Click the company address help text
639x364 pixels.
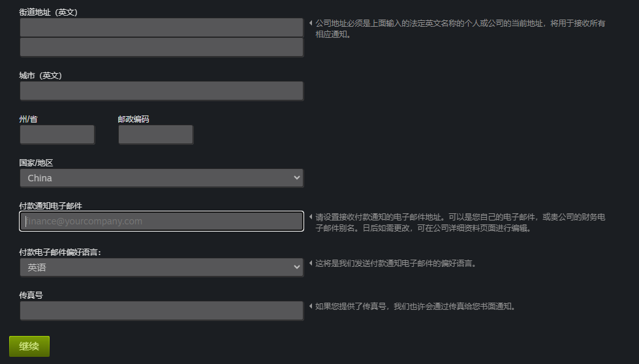(x=460, y=29)
